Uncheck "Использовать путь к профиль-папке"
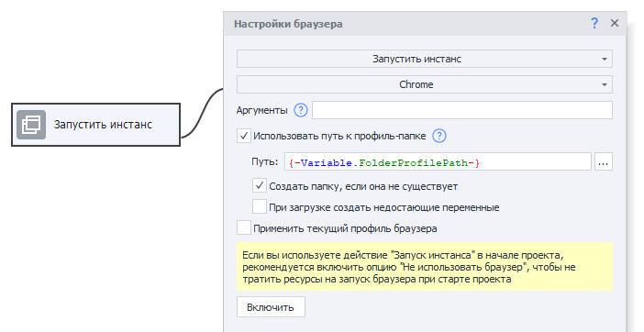The width and height of the screenshot is (644, 332). pyautogui.click(x=244, y=136)
